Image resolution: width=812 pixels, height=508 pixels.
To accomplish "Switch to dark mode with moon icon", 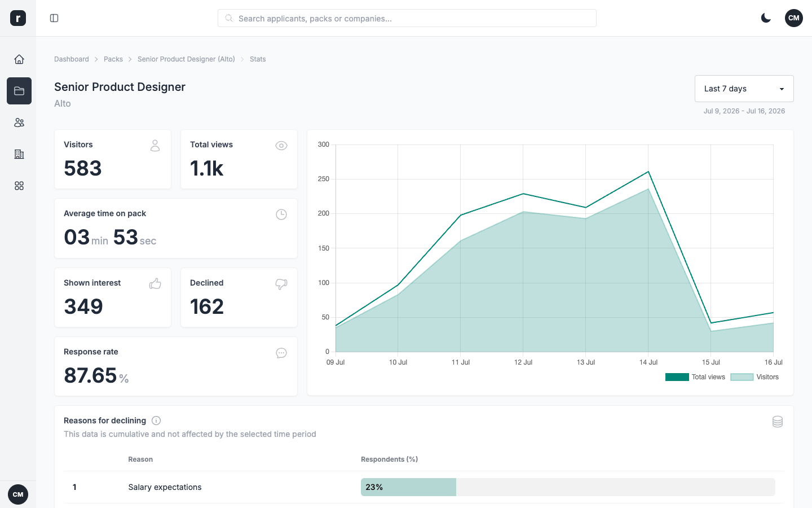I will [x=766, y=18].
